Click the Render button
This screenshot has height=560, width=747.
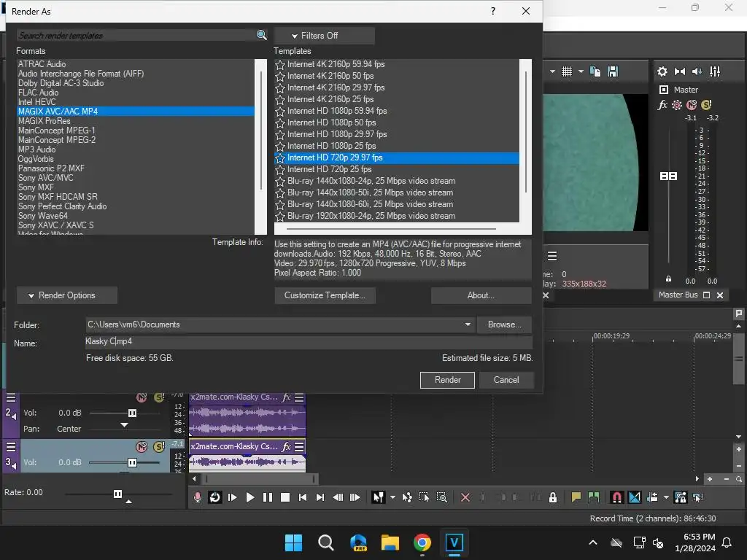pos(447,380)
